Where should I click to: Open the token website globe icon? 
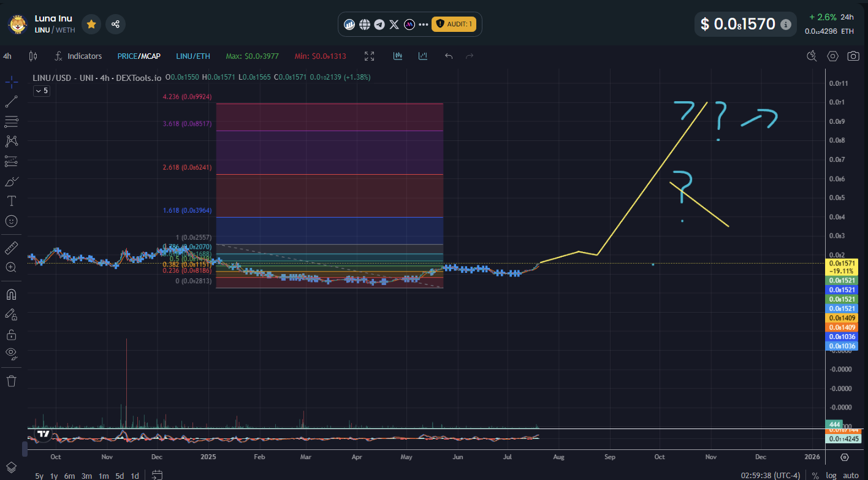click(x=365, y=25)
